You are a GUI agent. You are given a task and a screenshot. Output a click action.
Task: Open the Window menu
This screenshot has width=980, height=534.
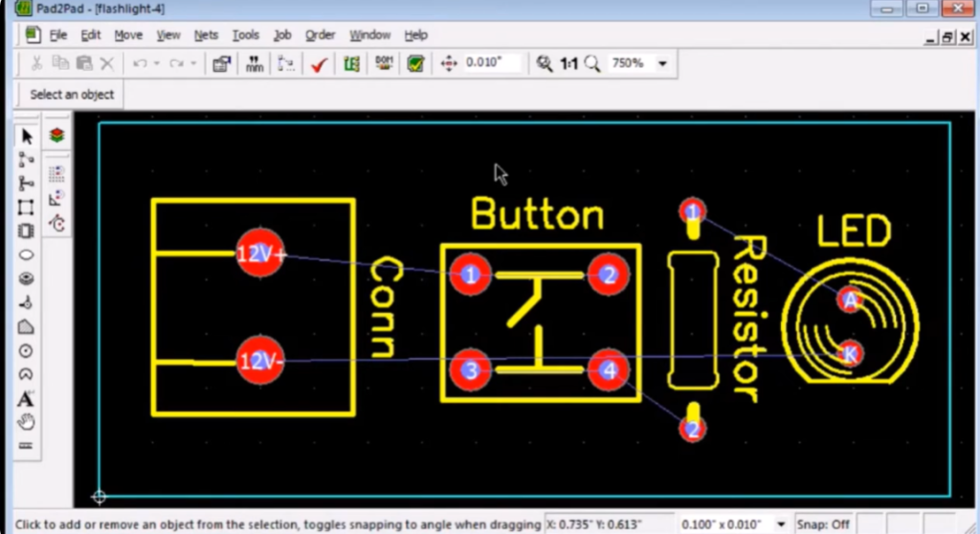point(370,35)
